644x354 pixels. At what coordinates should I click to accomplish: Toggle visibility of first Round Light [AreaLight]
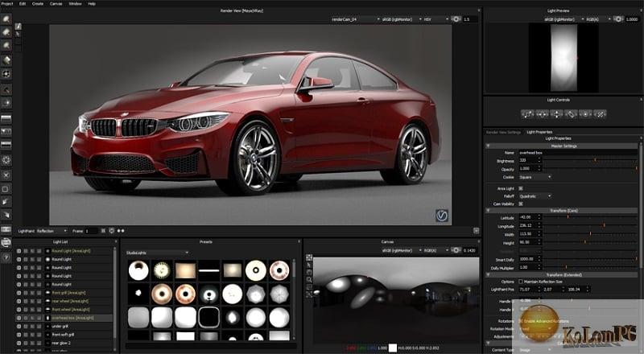tap(19, 251)
